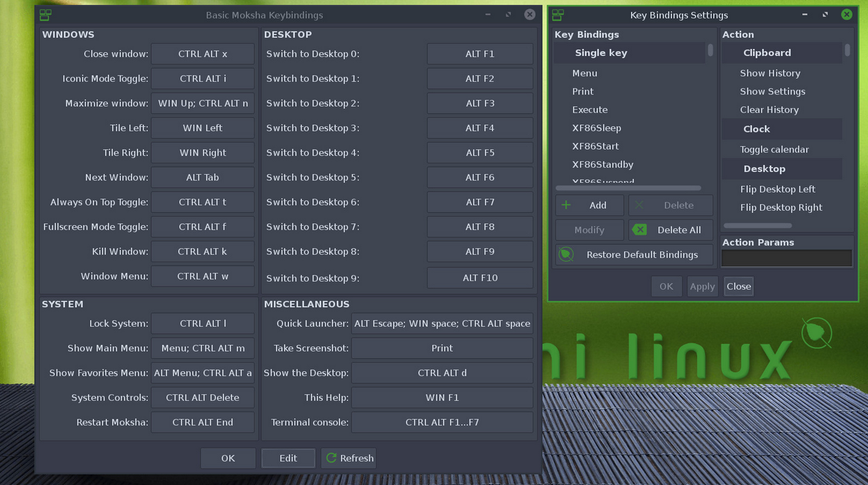Click Always On Top Toggle binding button
868x485 pixels.
[202, 202]
